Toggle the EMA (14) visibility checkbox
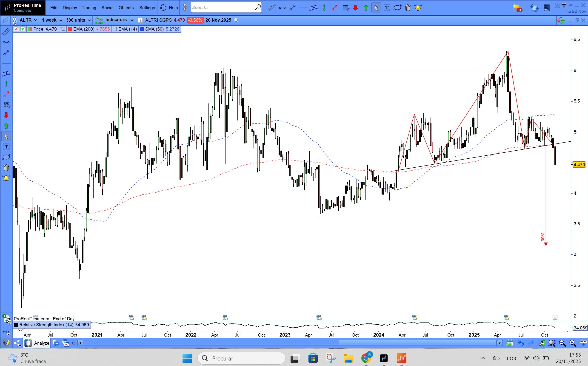588x366 pixels. tap(115, 29)
